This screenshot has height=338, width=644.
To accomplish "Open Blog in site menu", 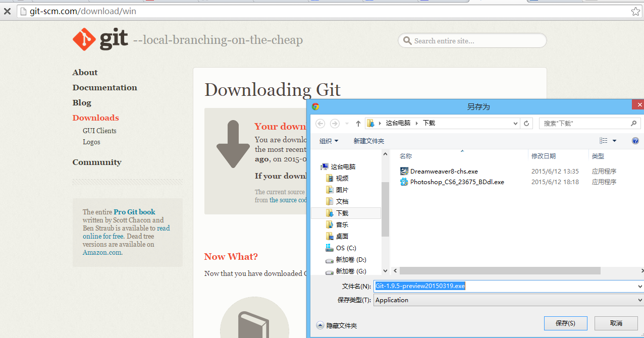I will coord(82,103).
